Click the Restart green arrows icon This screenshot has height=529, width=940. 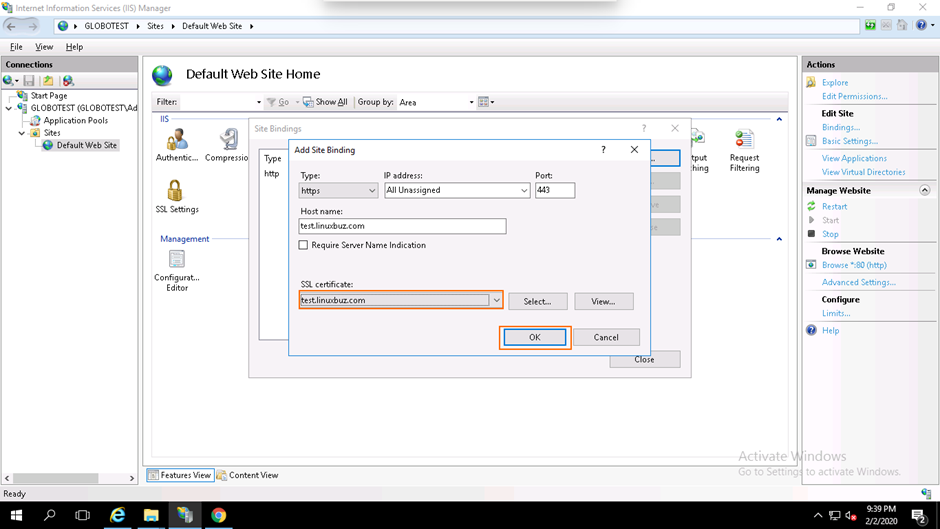tap(811, 206)
